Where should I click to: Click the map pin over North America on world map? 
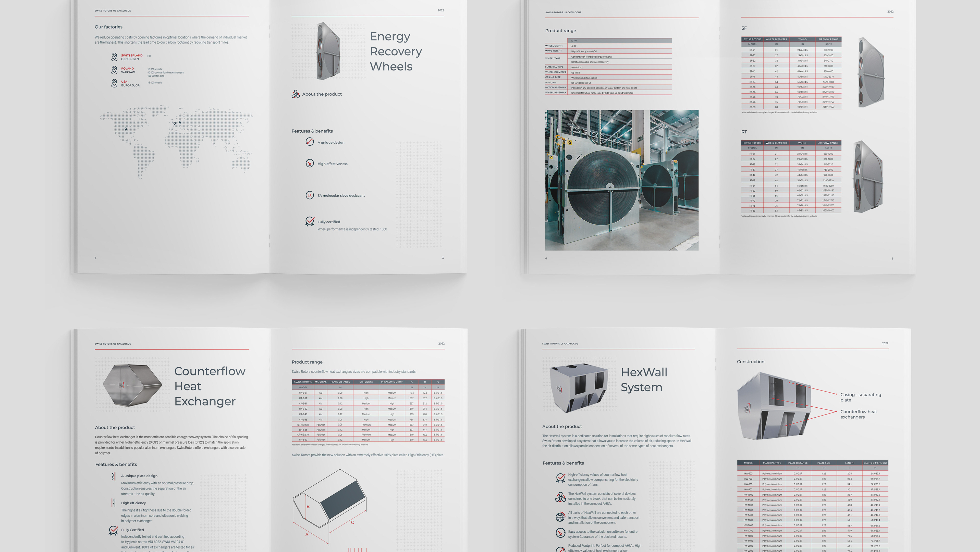(126, 129)
